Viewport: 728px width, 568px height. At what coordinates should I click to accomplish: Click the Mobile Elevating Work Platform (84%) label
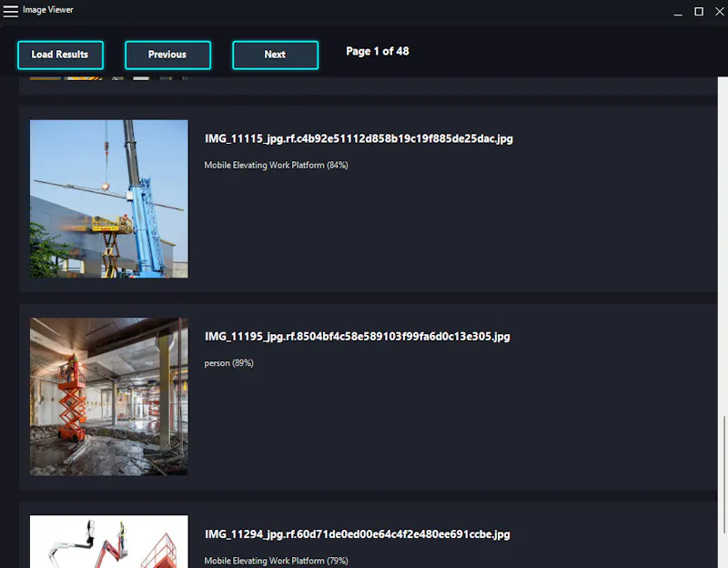pyautogui.click(x=277, y=165)
